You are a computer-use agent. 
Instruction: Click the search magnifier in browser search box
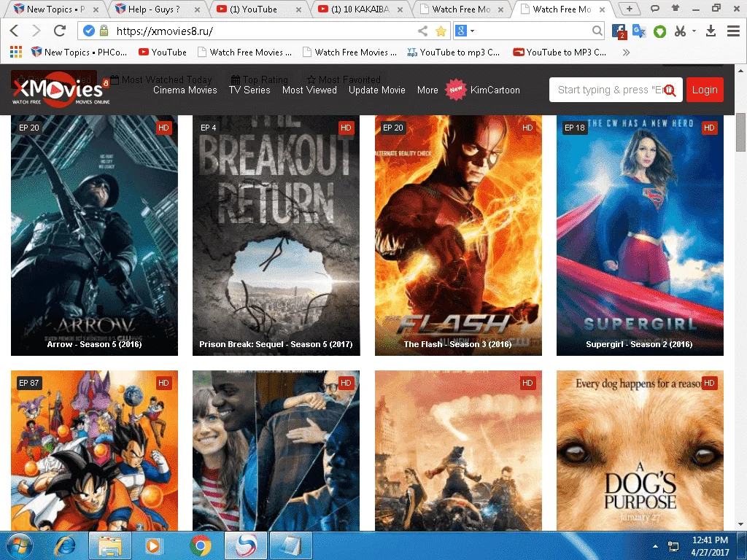point(597,31)
